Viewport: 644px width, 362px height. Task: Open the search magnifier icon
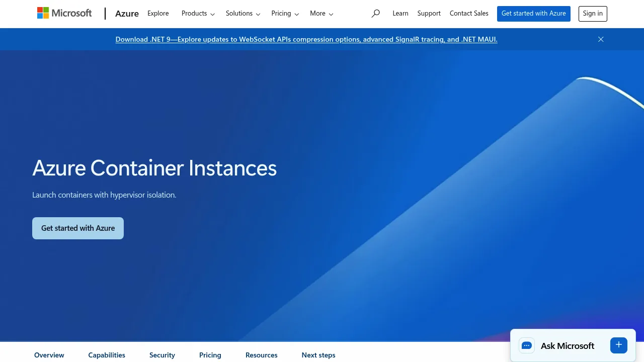point(375,14)
